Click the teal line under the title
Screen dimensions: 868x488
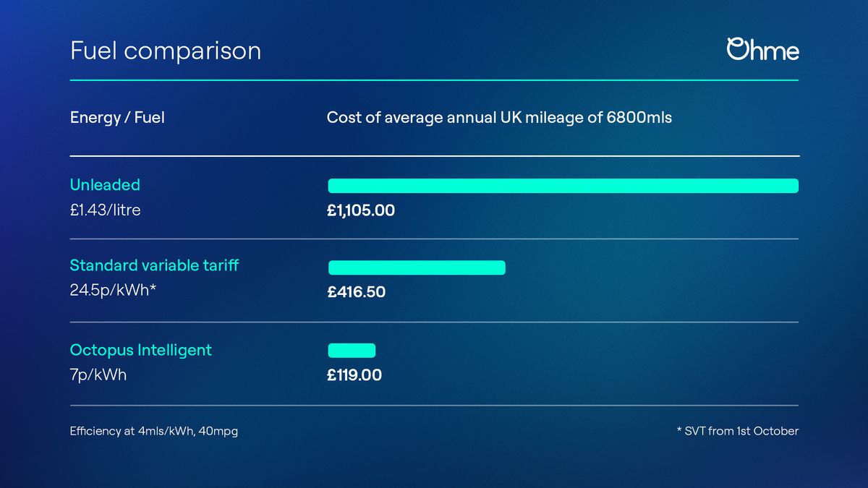pos(434,80)
